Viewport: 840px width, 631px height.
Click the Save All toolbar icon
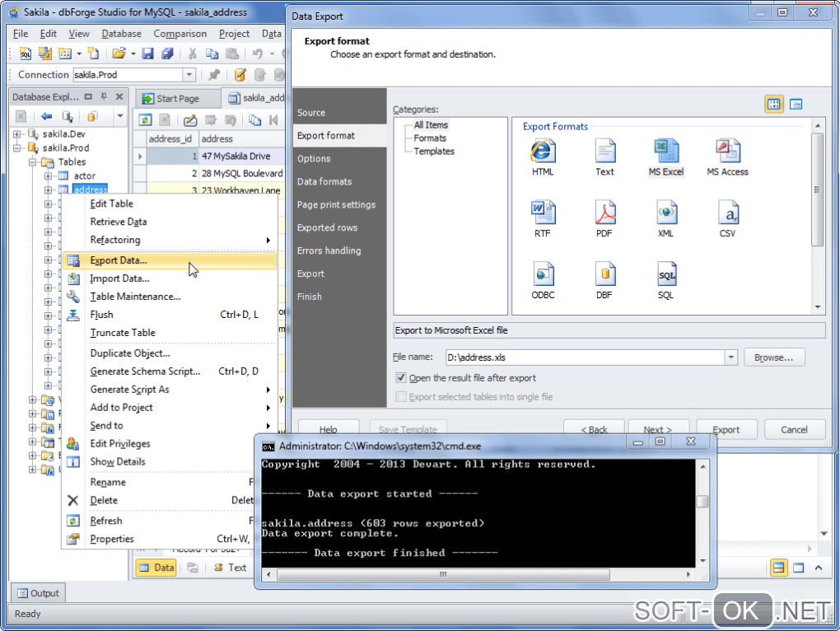click(167, 54)
